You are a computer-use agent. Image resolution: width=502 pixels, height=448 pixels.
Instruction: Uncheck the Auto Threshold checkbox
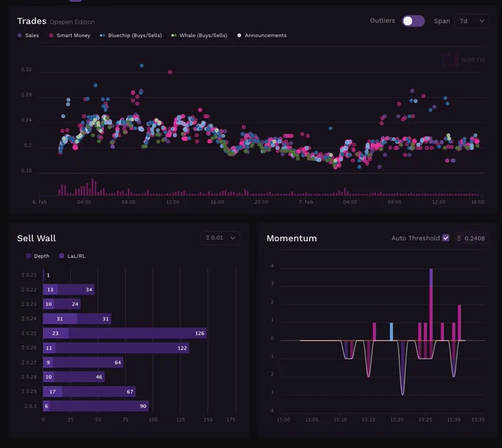446,238
